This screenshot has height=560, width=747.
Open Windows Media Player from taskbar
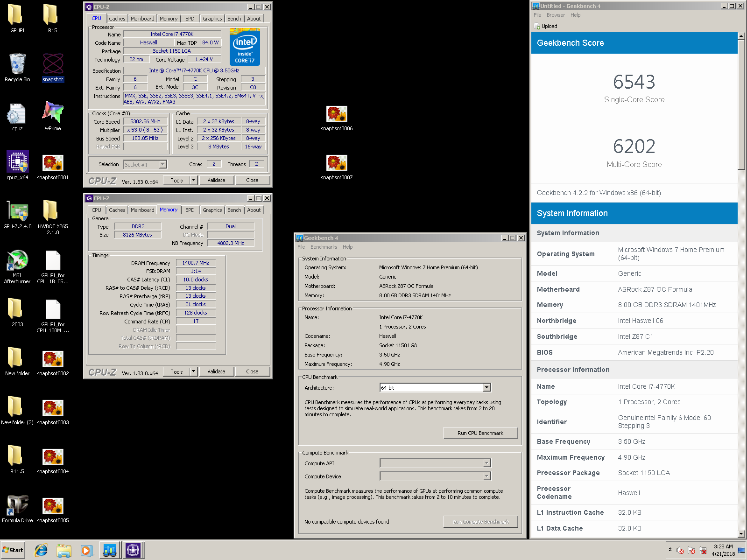point(86,551)
